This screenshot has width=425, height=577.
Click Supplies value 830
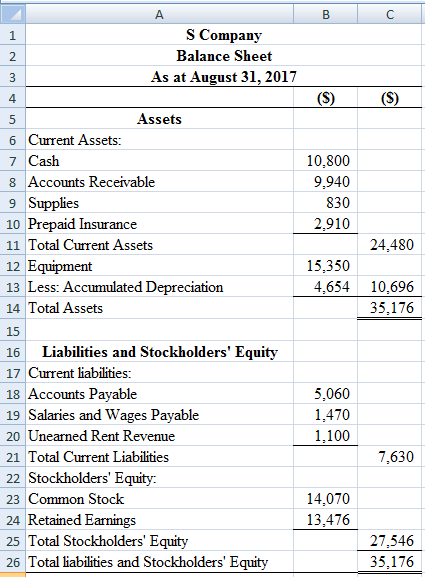click(x=325, y=203)
